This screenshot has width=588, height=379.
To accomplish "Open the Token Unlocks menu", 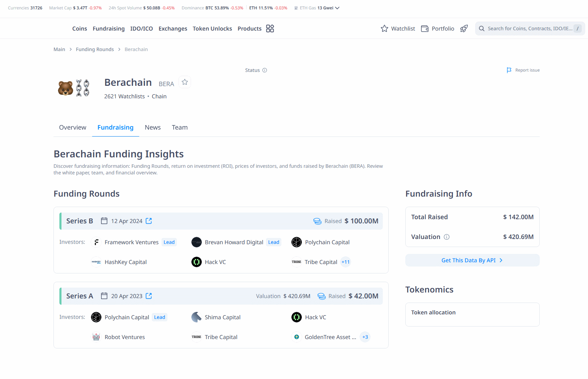I will point(212,28).
